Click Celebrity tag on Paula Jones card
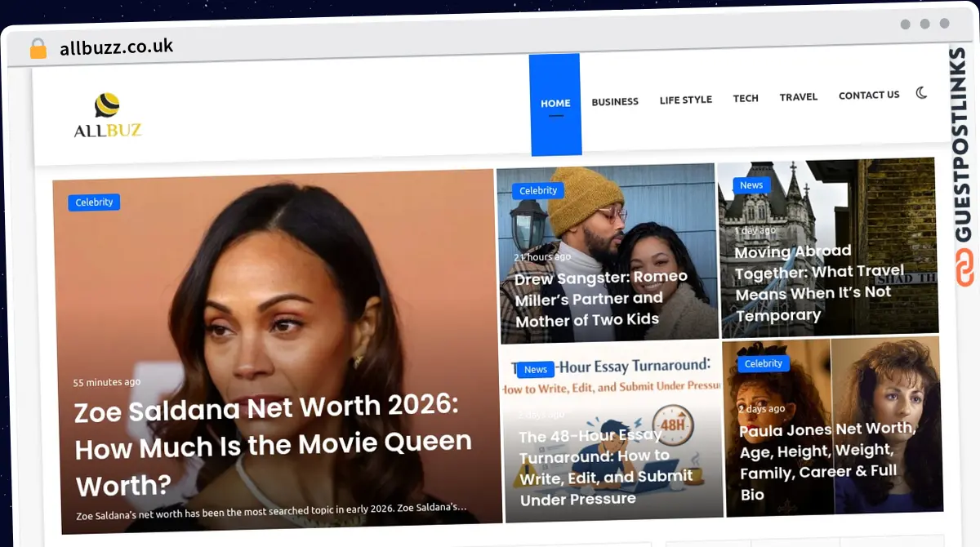The height and width of the screenshot is (547, 980). click(x=764, y=363)
